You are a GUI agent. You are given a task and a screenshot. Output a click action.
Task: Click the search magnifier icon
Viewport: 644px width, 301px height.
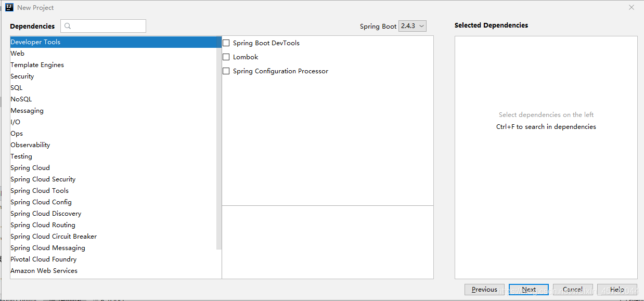(68, 26)
